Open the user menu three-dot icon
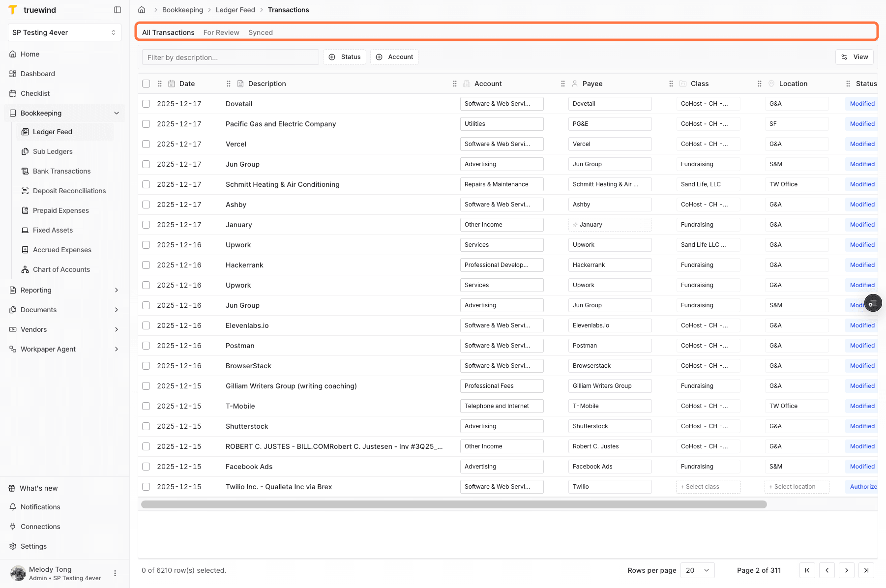Image resolution: width=886 pixels, height=588 pixels. [x=115, y=573]
